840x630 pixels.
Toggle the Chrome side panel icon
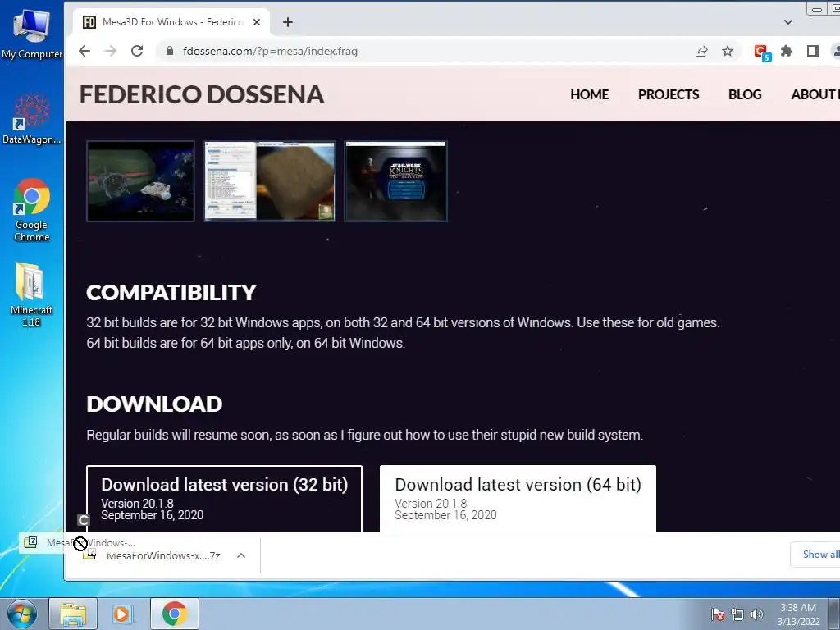coord(813,52)
